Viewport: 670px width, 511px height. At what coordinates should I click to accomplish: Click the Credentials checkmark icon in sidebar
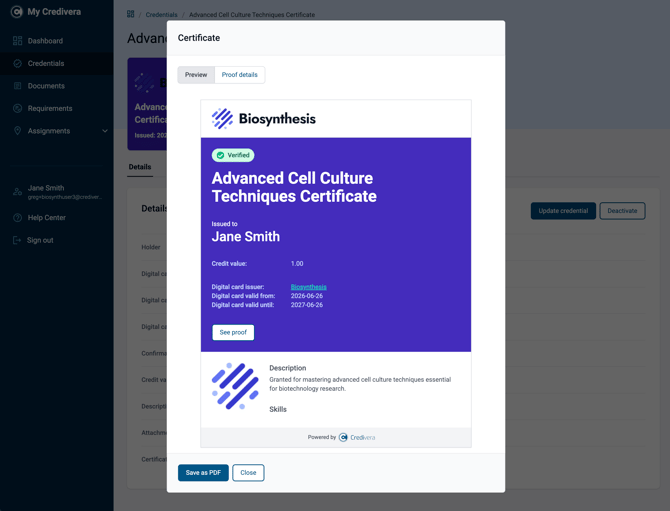(x=18, y=63)
